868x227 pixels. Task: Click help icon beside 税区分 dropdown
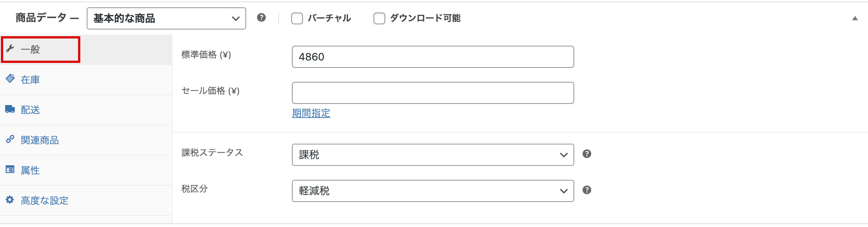(587, 190)
